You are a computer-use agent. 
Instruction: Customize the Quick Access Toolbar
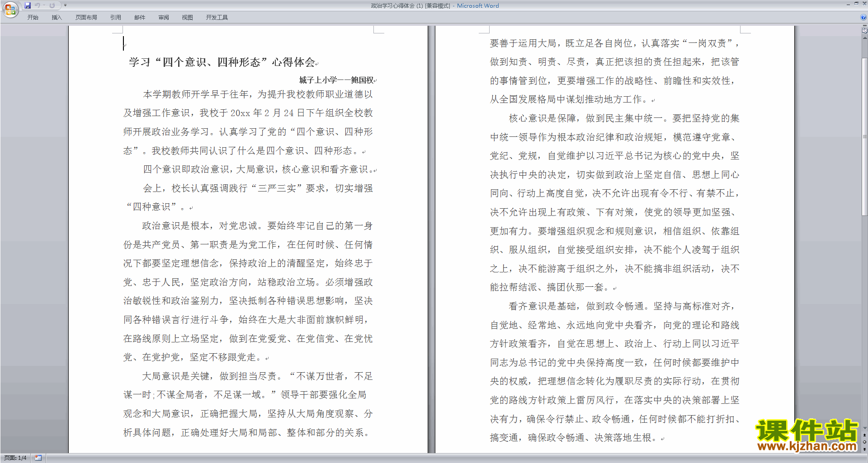pos(65,5)
